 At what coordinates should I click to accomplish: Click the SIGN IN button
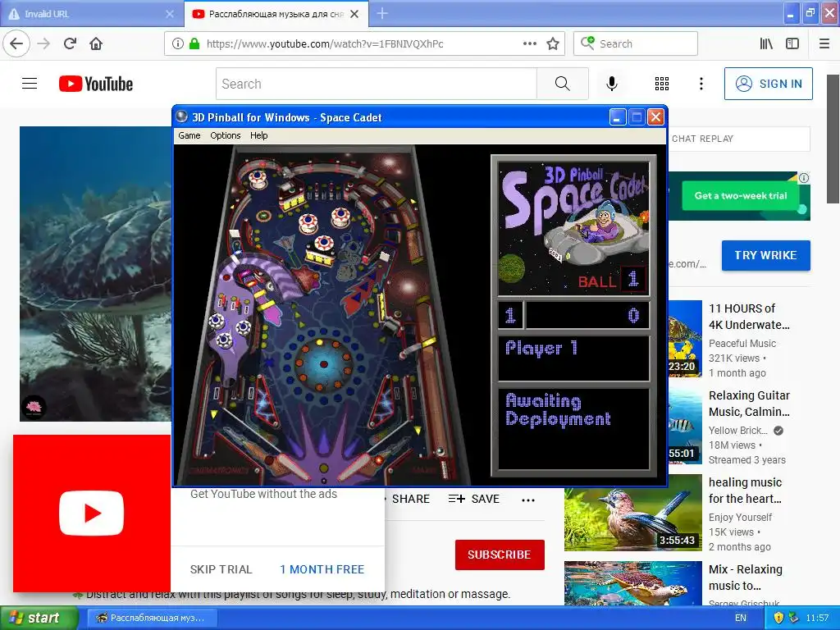[768, 84]
